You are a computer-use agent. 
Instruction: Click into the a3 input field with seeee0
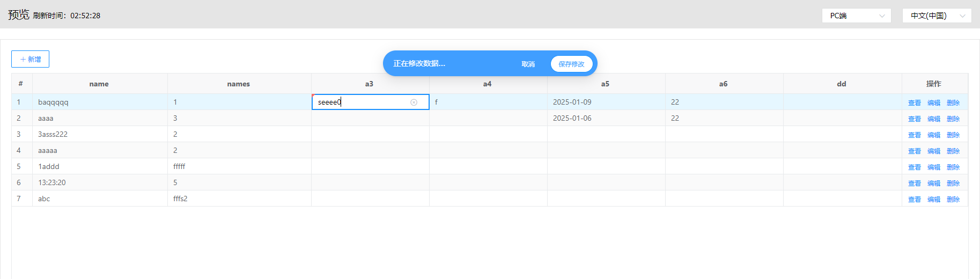(x=362, y=102)
